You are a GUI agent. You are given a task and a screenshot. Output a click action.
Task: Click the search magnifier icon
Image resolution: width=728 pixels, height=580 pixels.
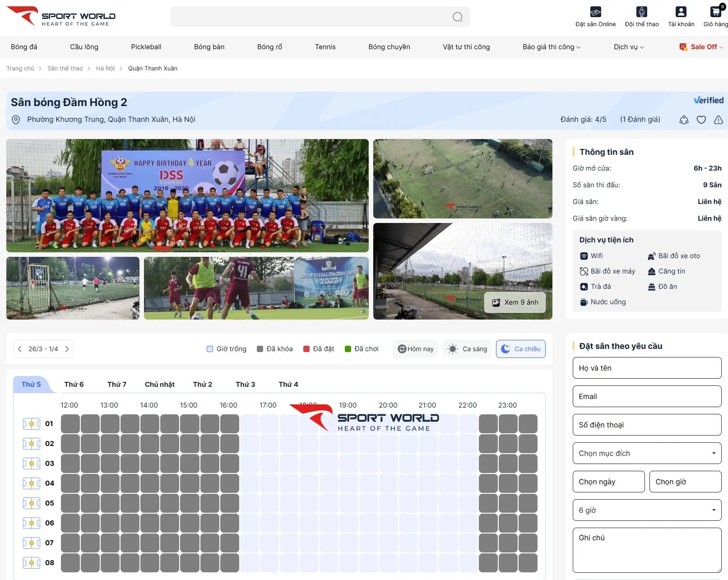pyautogui.click(x=457, y=17)
